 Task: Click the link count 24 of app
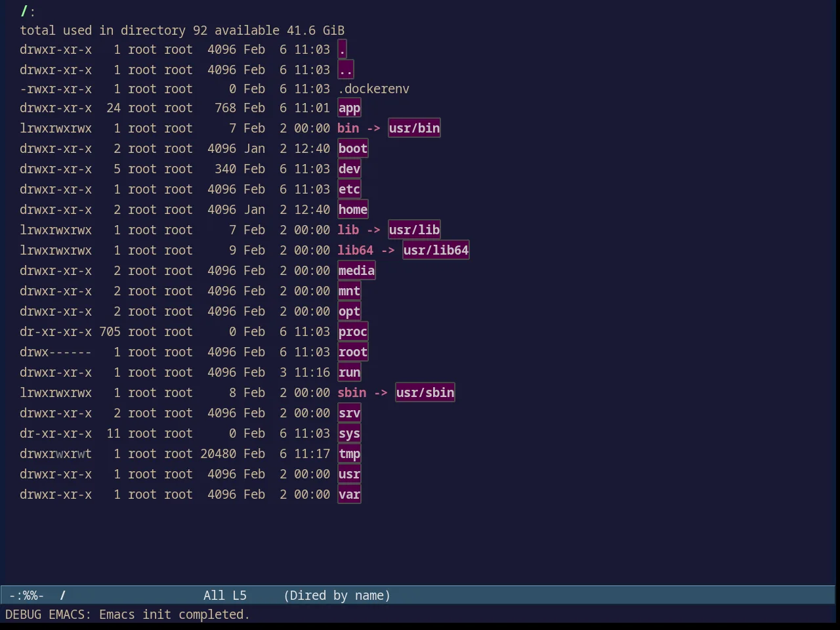tap(114, 108)
